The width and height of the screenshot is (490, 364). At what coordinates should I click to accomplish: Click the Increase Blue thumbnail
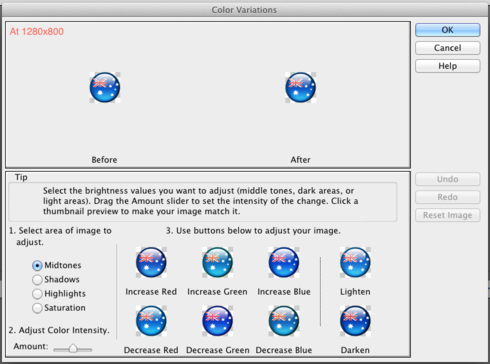tap(284, 262)
